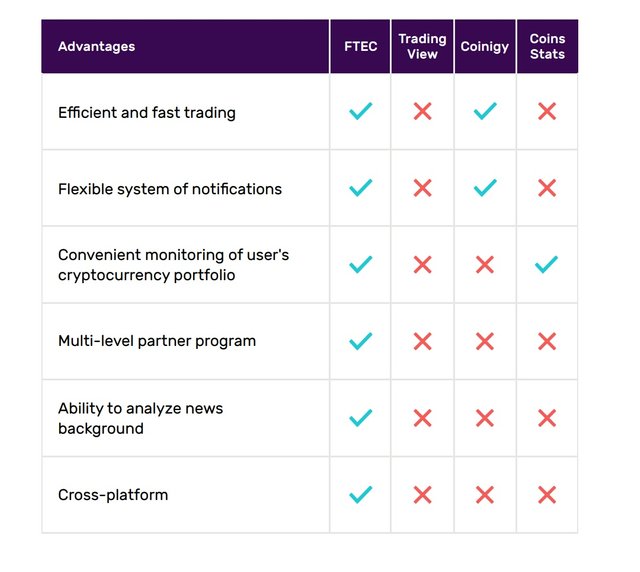
Task: Click Coinigy cross for portfolio monitoring row
Action: (x=485, y=264)
